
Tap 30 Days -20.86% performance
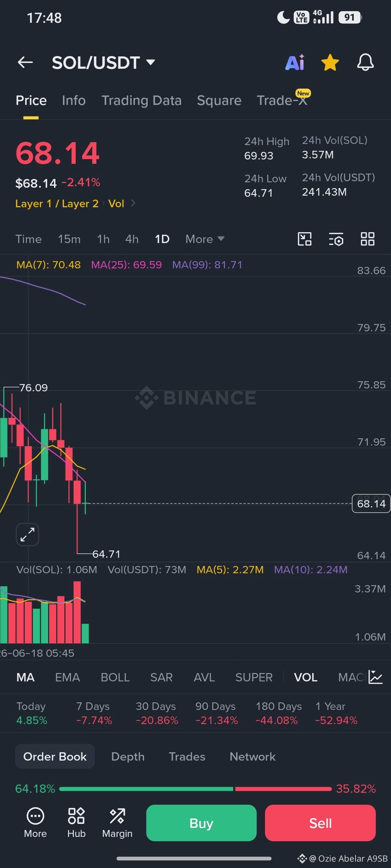(157, 713)
